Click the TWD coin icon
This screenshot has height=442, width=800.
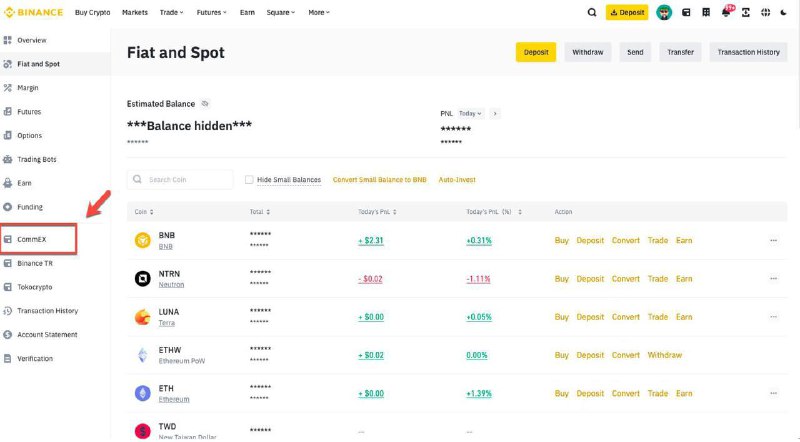click(142, 431)
